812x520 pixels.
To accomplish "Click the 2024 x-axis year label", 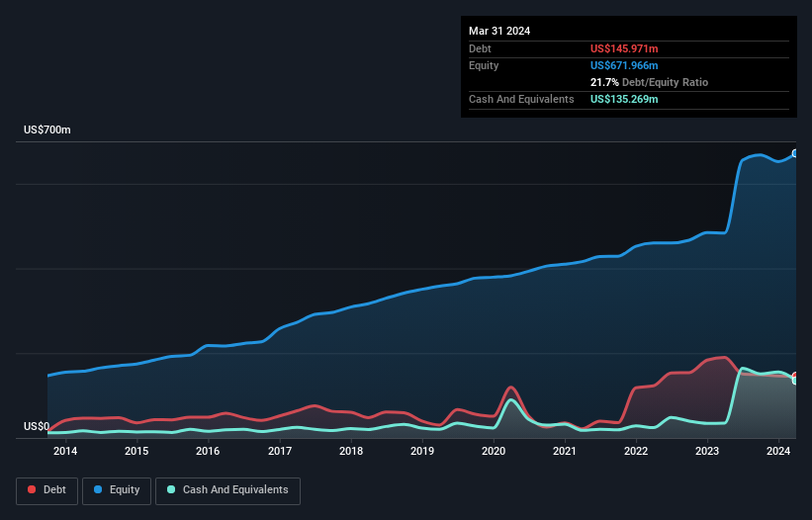I will tap(778, 452).
